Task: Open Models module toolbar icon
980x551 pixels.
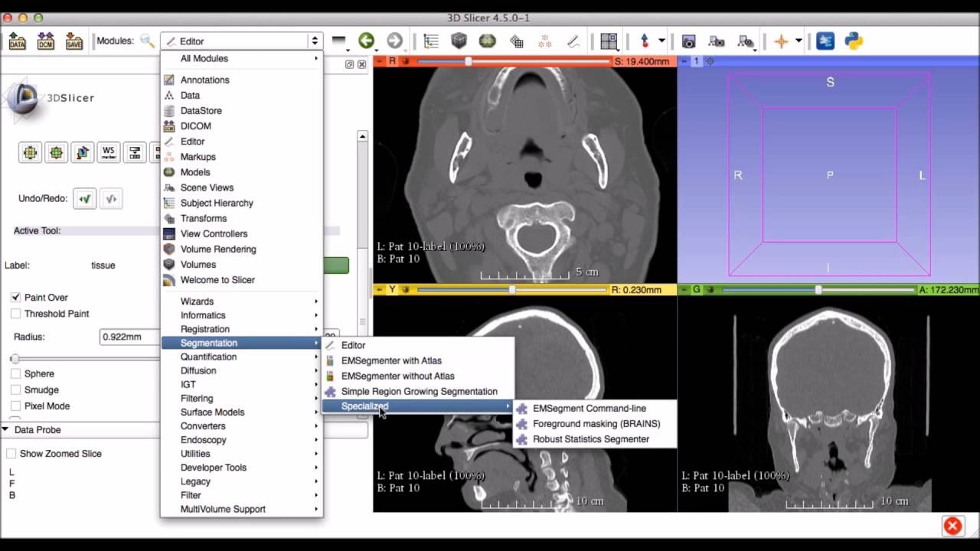Action: click(487, 41)
